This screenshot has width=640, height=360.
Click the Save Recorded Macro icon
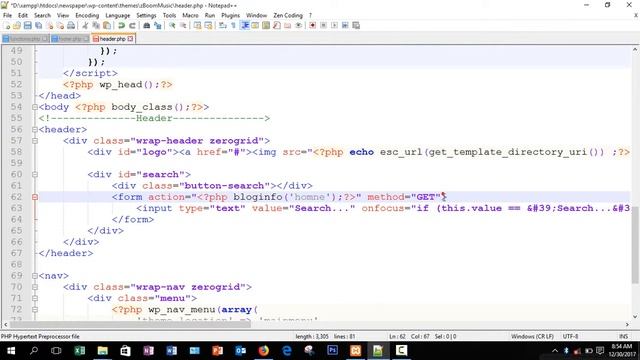[x=356, y=25]
